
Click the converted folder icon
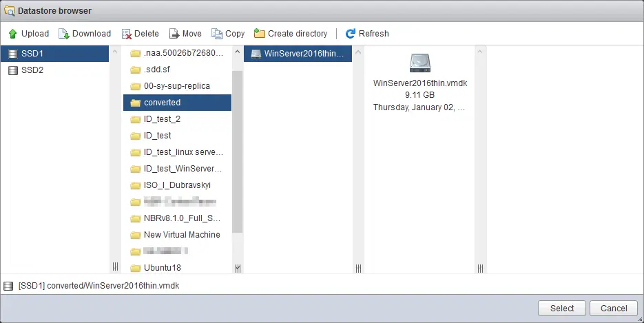tap(135, 103)
